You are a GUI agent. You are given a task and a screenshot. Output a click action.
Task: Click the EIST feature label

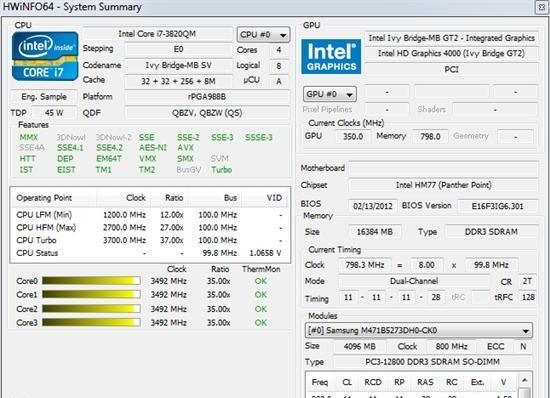pos(66,170)
